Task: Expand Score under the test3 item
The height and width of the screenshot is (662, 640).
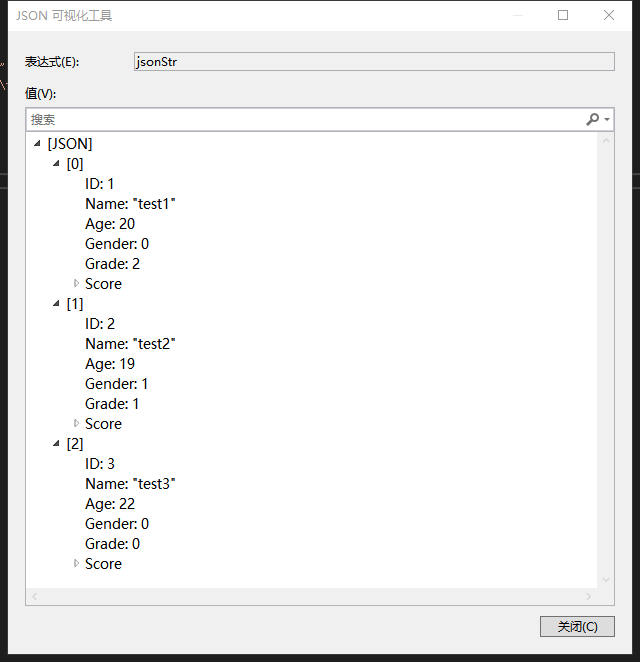Action: coord(76,563)
